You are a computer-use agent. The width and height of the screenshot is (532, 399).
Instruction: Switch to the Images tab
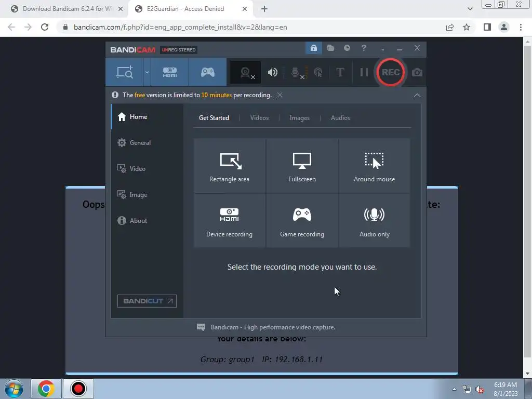tap(300, 118)
